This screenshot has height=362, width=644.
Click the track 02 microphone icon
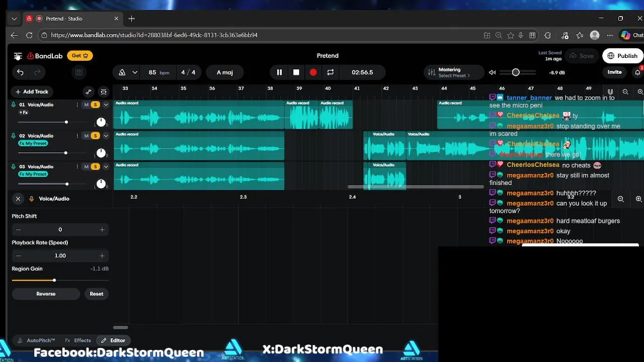tap(14, 136)
